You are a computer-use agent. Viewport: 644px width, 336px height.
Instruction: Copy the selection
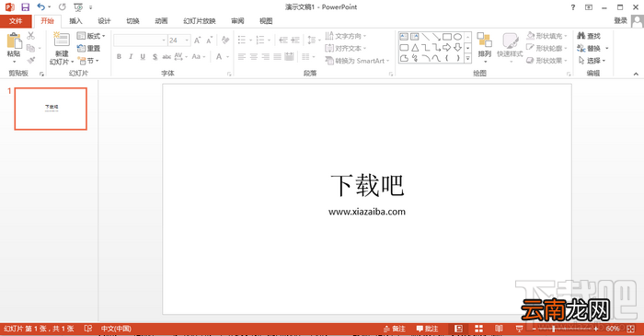click(30, 49)
